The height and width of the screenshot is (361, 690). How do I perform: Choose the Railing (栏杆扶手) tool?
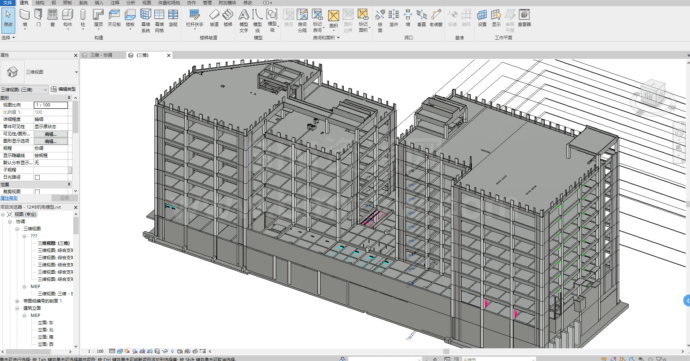194,19
